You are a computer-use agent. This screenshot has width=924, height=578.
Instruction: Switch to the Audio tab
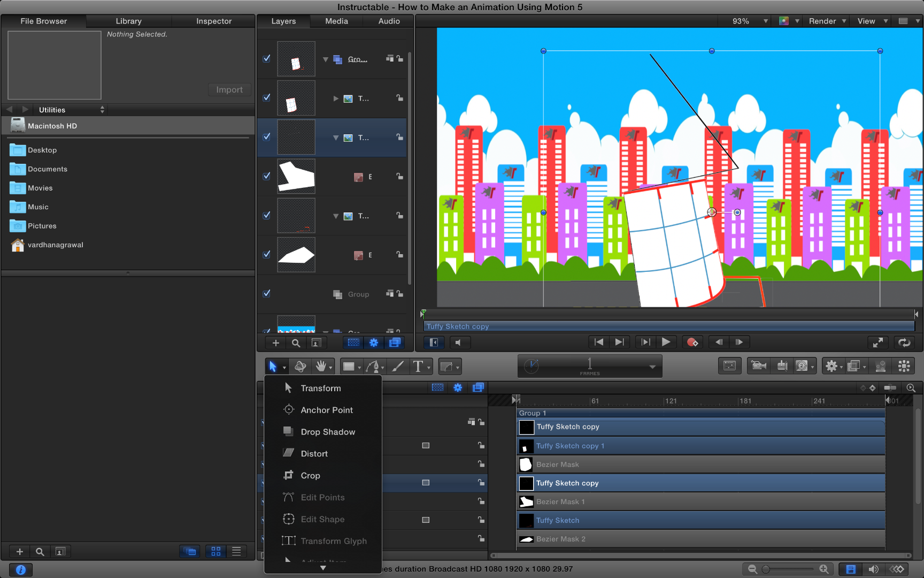tap(389, 21)
